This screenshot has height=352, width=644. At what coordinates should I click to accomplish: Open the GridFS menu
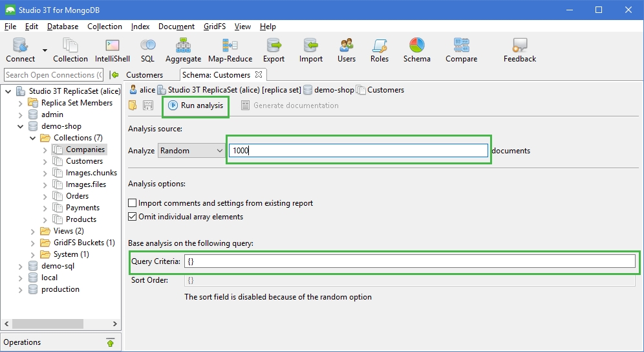click(x=215, y=27)
